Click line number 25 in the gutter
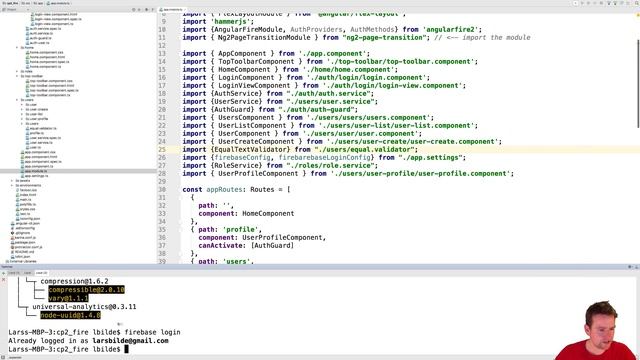640x360 pixels. point(162,149)
